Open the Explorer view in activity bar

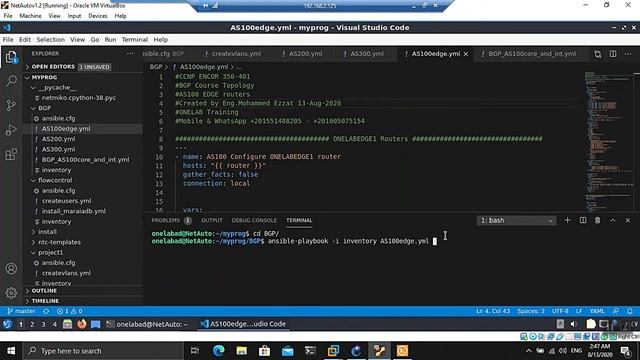11,57
